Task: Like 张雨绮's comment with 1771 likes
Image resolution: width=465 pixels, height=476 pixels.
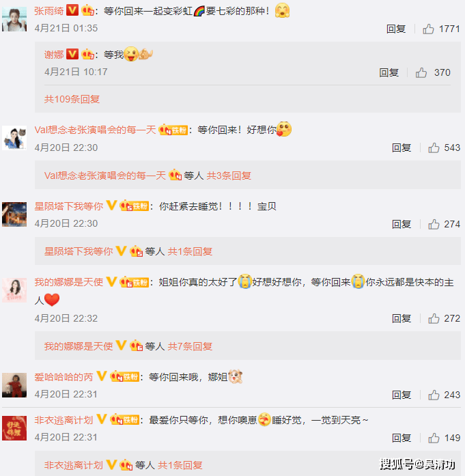Action: (428, 29)
